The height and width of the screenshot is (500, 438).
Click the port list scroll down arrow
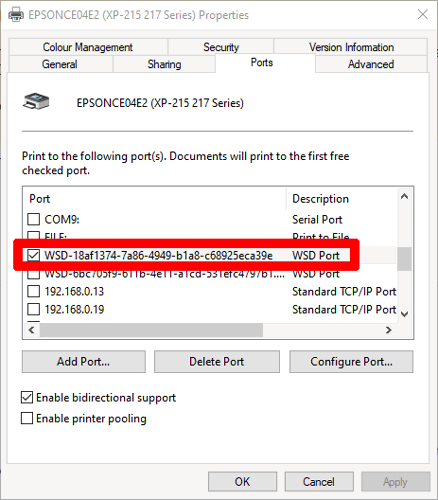[x=404, y=314]
